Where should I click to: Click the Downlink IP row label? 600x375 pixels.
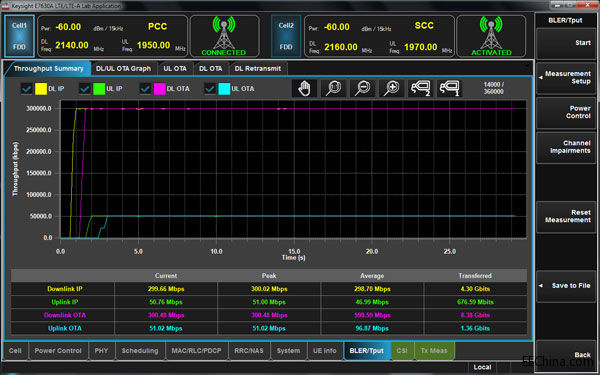pyautogui.click(x=65, y=289)
